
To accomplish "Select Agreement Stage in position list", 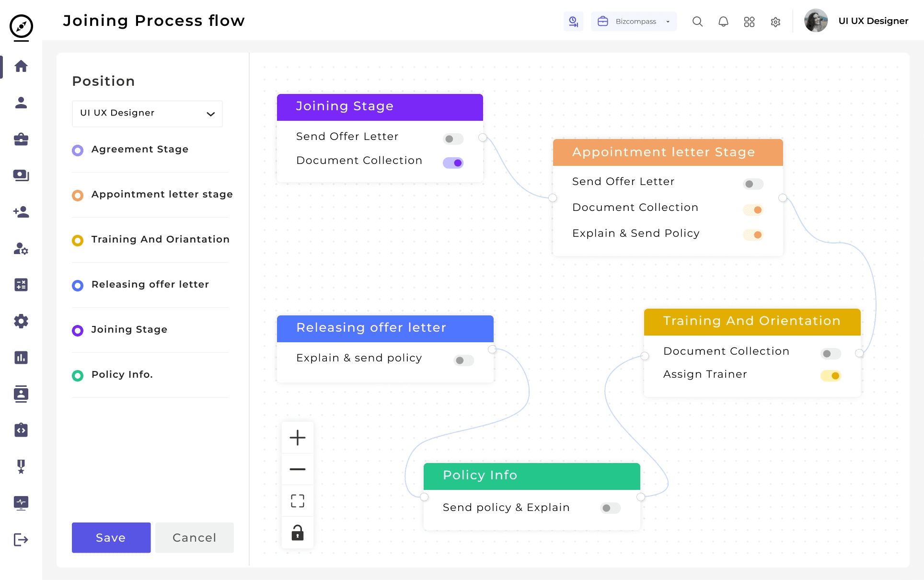I will click(139, 150).
